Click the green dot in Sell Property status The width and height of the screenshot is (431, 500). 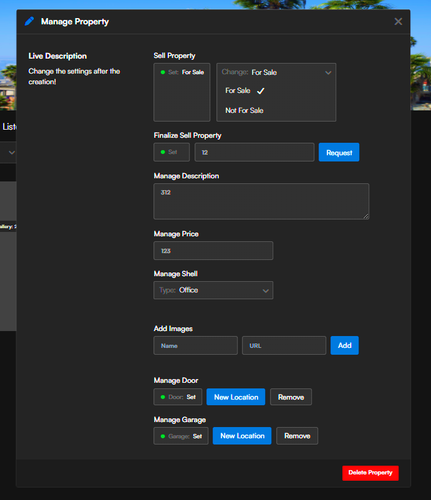[x=163, y=72]
